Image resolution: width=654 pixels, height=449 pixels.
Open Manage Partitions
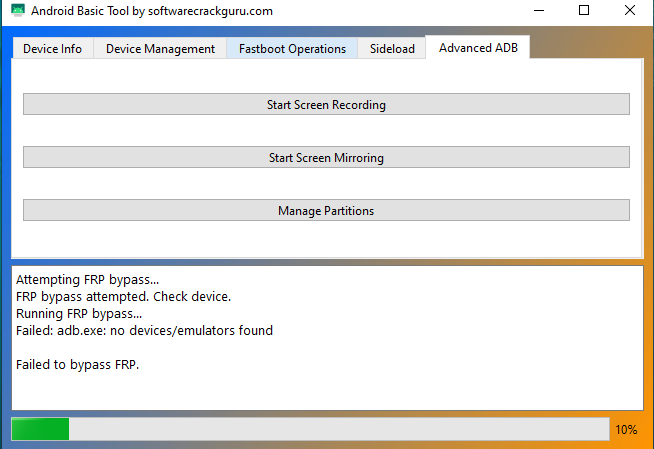[x=326, y=210]
